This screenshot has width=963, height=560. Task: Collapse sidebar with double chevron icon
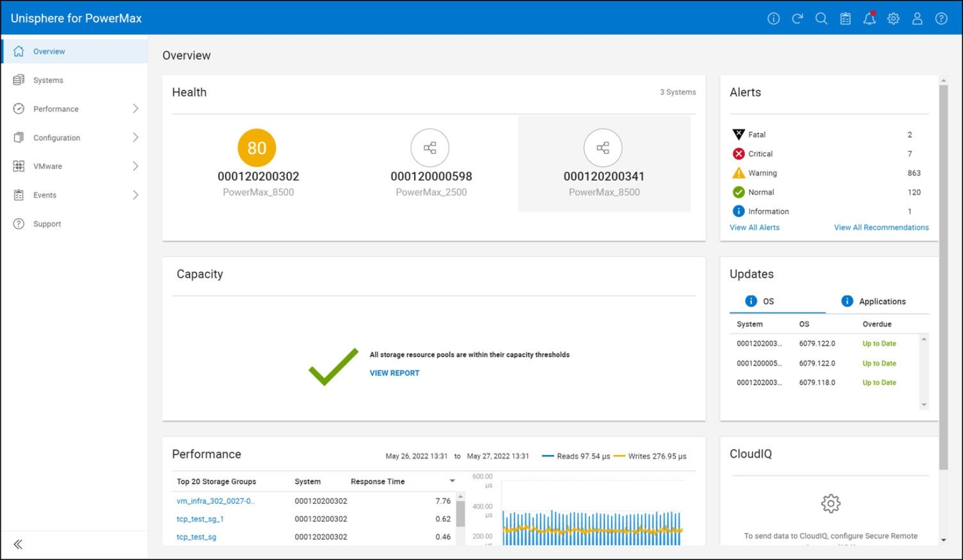tap(18, 544)
